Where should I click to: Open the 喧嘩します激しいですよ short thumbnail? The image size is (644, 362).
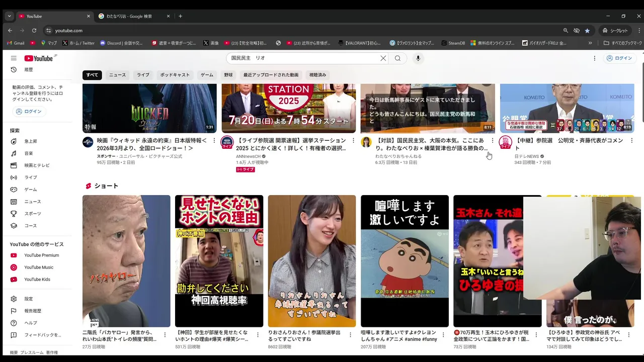click(405, 261)
